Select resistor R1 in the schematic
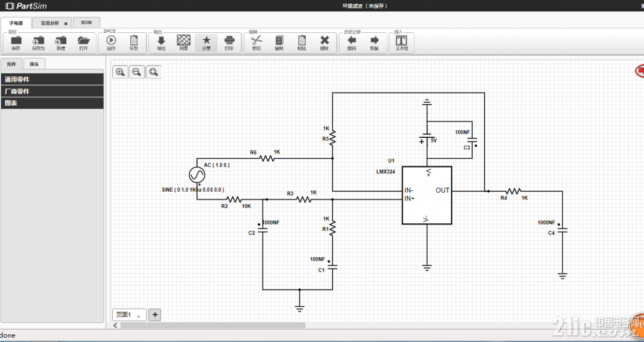Screen dimensions: 644x342 pyautogui.click(x=332, y=228)
